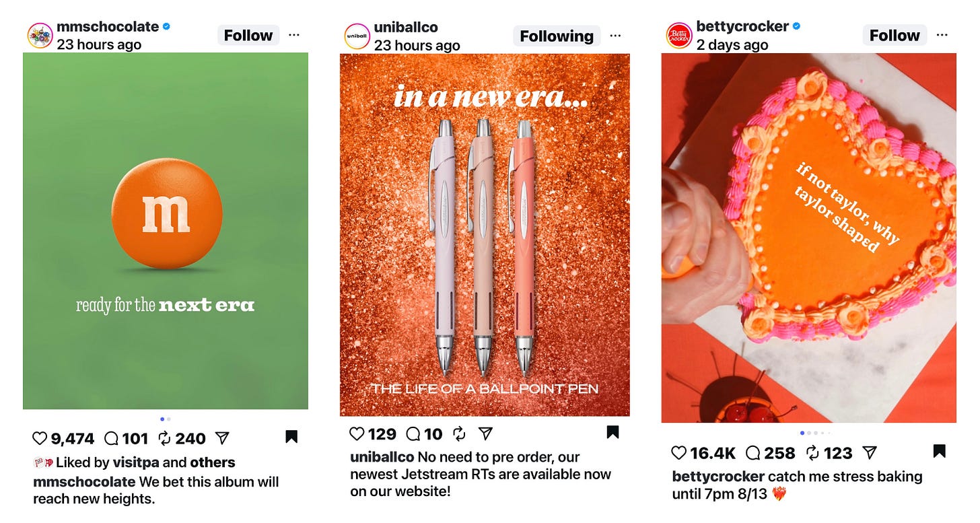Open more options for bettycrocker post
The height and width of the screenshot is (523, 980).
click(942, 35)
